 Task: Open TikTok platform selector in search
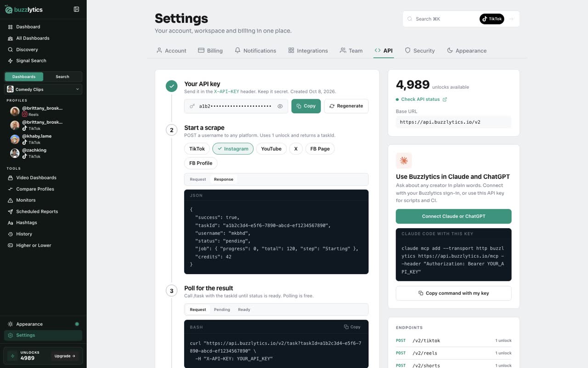pos(492,19)
